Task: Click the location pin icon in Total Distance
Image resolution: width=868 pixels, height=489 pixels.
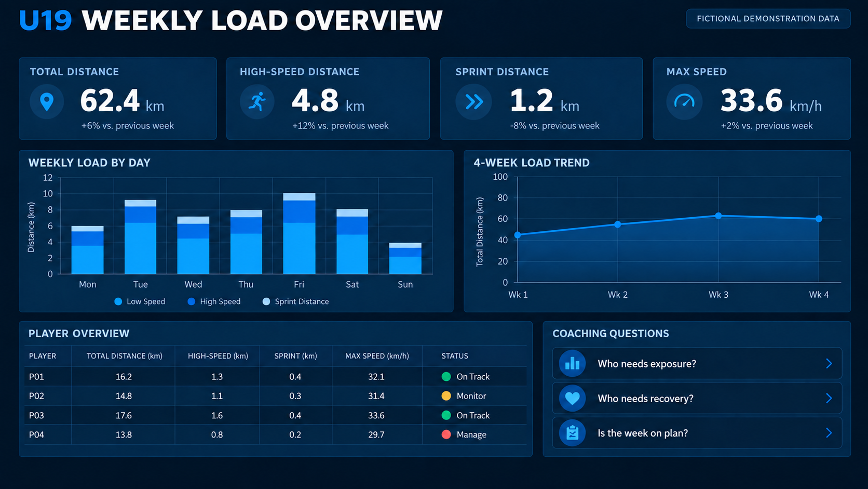Action: (47, 102)
